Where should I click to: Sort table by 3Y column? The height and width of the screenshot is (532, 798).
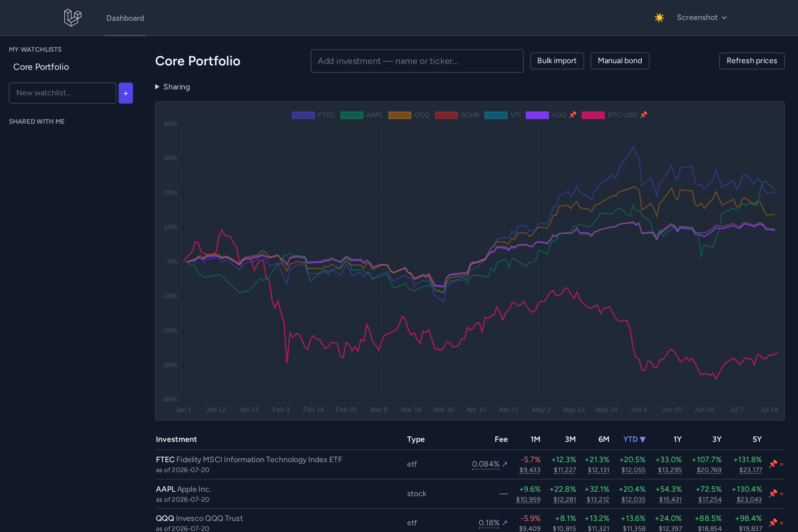pyautogui.click(x=717, y=439)
